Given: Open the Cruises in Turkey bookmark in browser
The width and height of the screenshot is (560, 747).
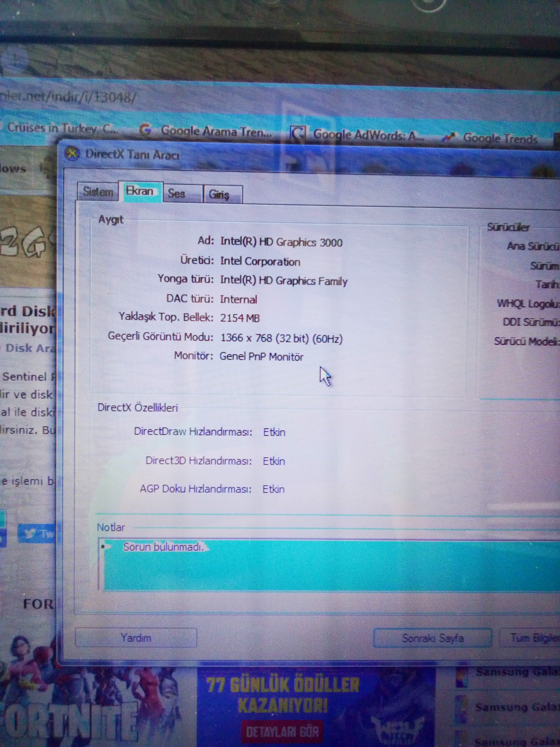Looking at the screenshot, I should coord(62,128).
